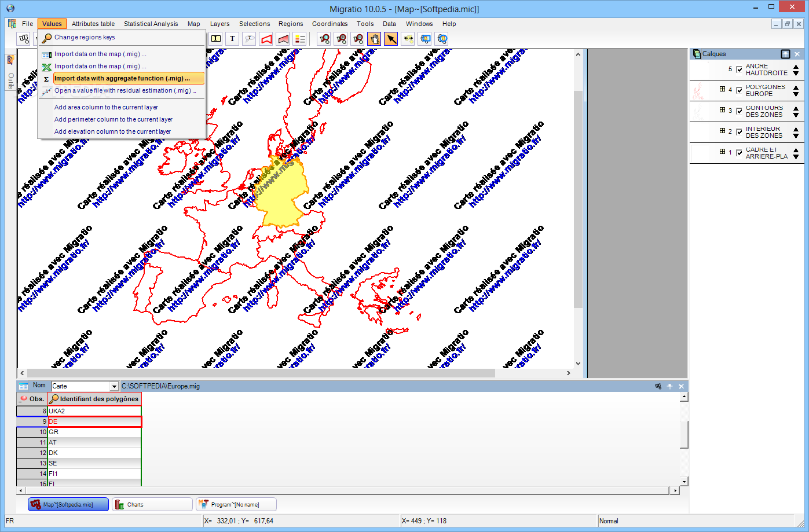Toggle INTERIEUR DES ZONES layer checkbox
809x532 pixels.
(739, 132)
